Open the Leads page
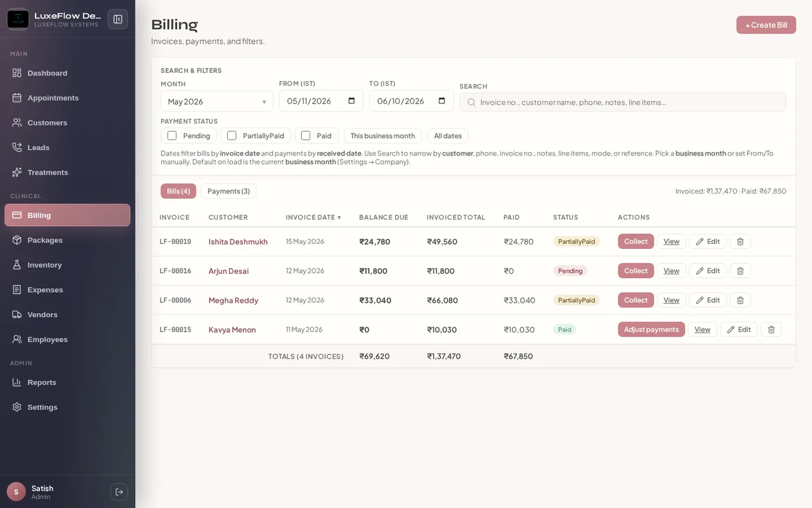Screen dimensions: 812x508 (67, 147)
